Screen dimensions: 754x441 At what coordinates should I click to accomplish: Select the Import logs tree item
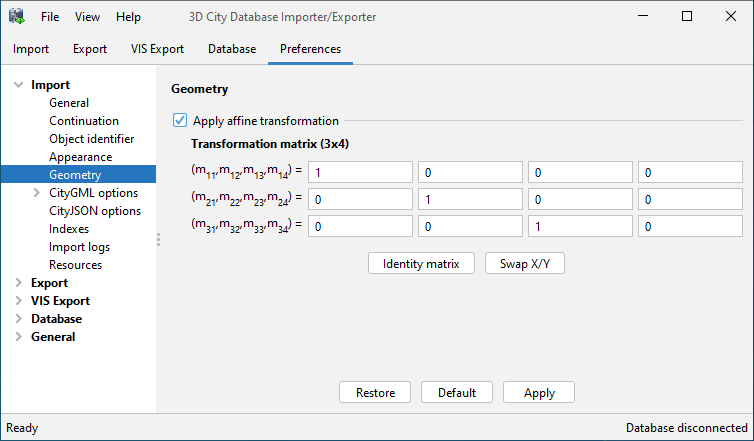79,247
